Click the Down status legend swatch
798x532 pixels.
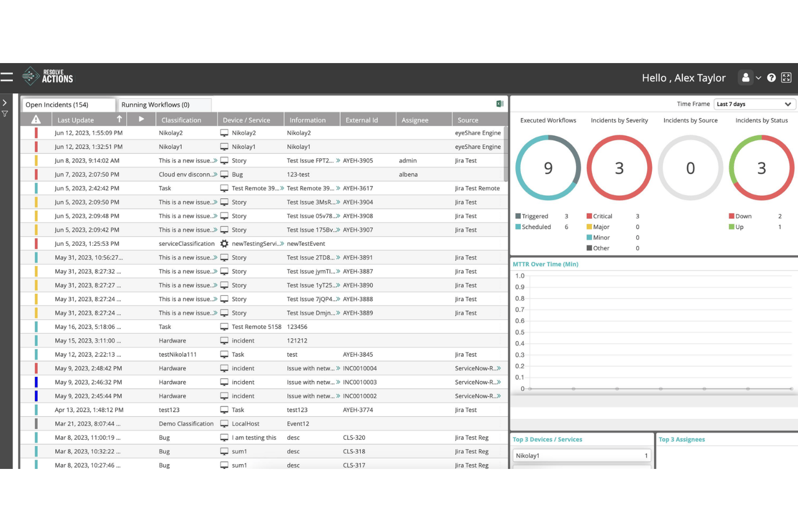[x=732, y=216]
